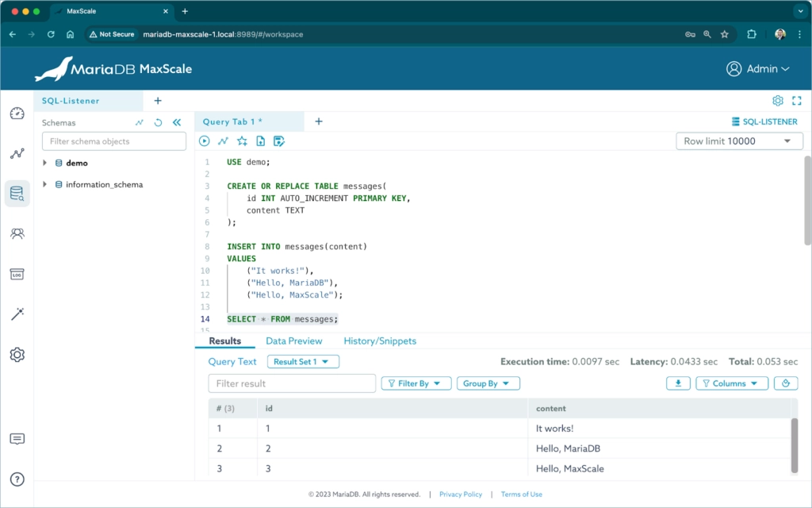Click the visualize chart icon in query toolbar
The width and height of the screenshot is (812, 508).
223,141
